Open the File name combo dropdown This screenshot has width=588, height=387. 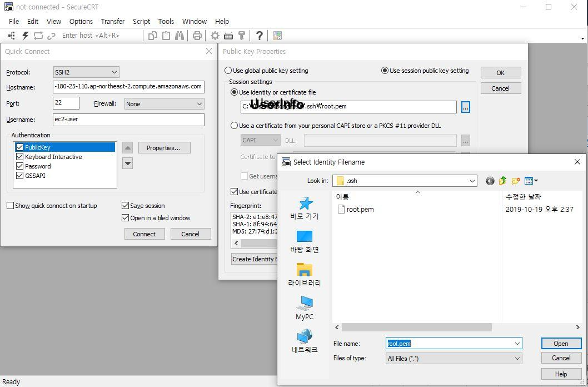517,344
